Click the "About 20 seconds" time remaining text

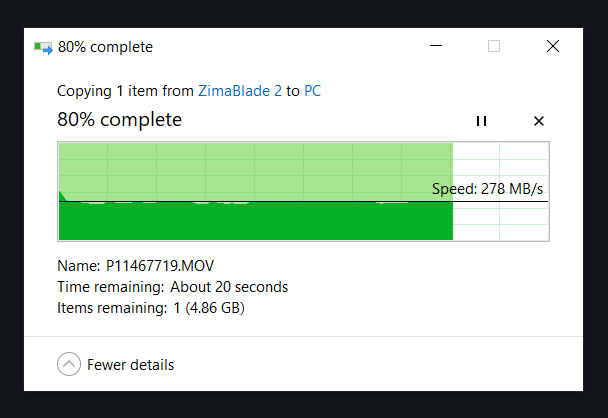(x=229, y=287)
